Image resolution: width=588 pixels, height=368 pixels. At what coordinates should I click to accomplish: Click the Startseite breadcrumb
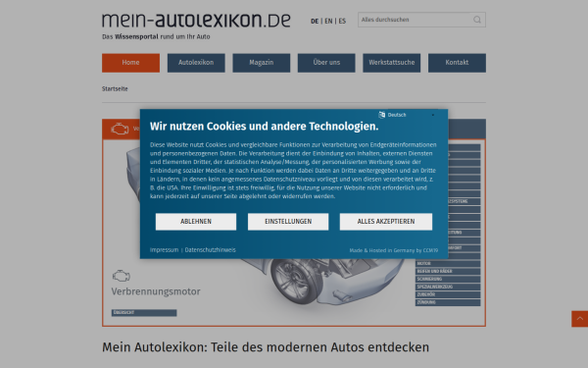(115, 88)
